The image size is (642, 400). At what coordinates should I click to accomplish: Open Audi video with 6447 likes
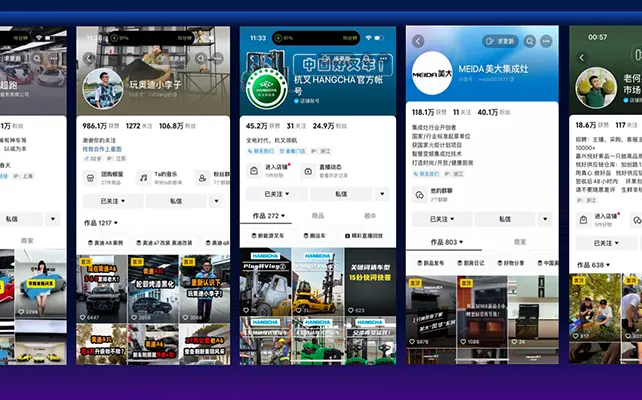102,289
